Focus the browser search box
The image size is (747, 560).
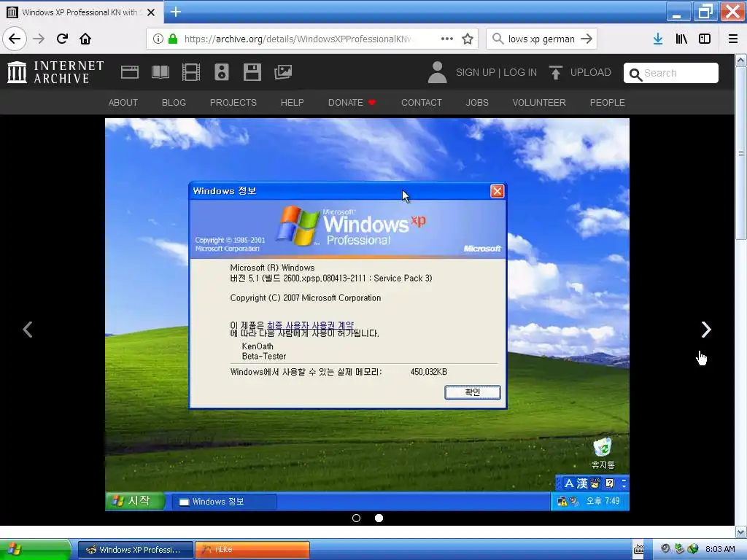click(541, 39)
